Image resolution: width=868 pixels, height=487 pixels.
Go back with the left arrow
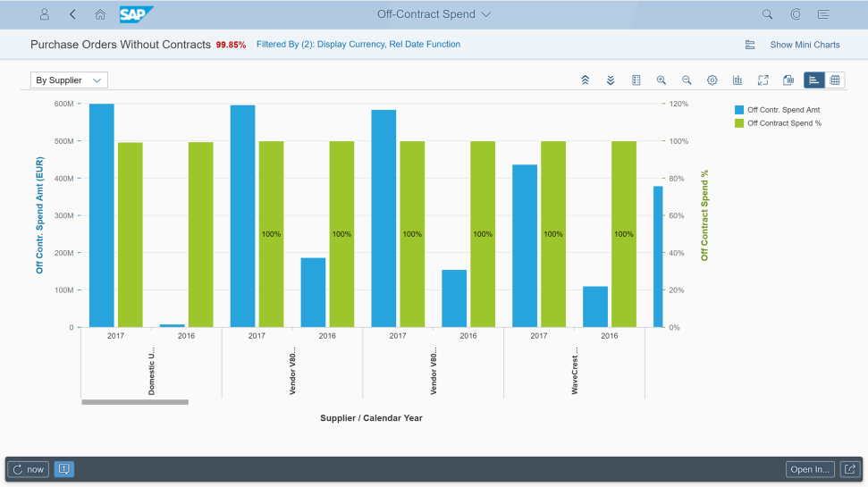click(x=72, y=14)
